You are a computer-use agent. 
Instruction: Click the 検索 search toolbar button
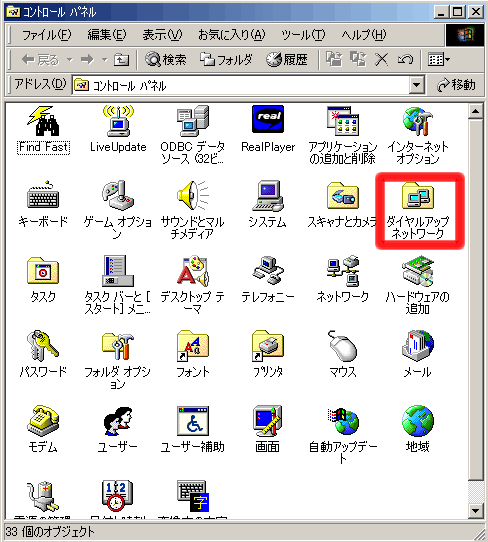pos(166,60)
